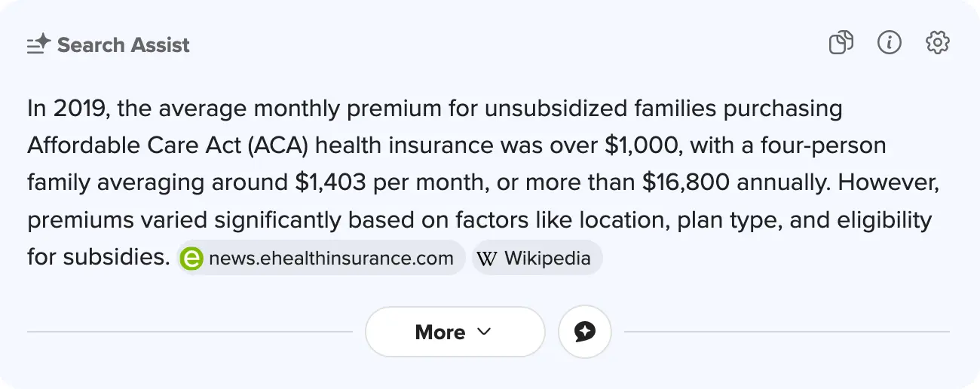Click the Search Assist heading
The width and height of the screenshot is (980, 389).
pyautogui.click(x=124, y=45)
